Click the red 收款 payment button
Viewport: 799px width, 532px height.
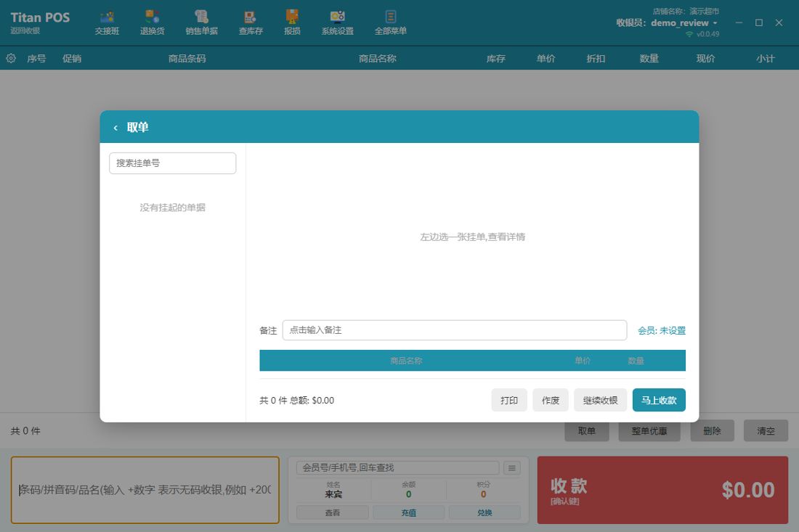[x=662, y=490]
